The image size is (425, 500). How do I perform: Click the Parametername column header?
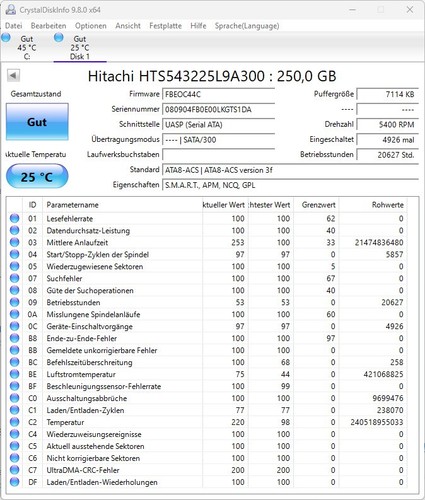click(x=122, y=205)
